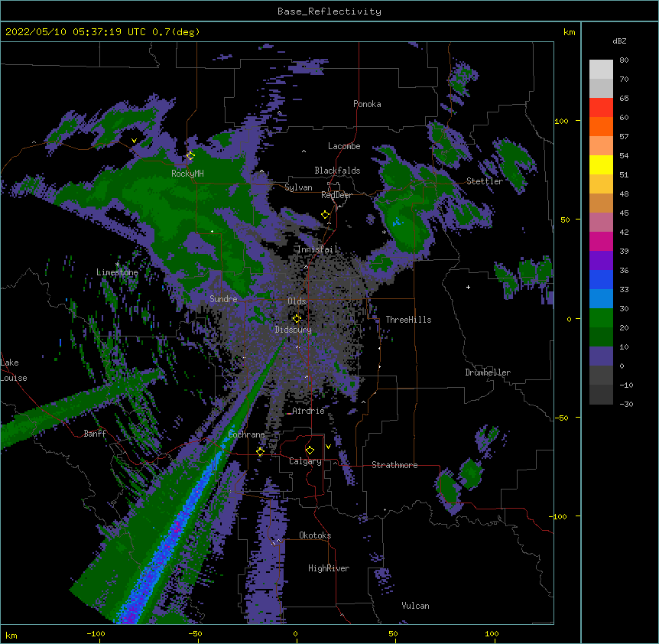Click the dBZ legend heading

point(619,41)
